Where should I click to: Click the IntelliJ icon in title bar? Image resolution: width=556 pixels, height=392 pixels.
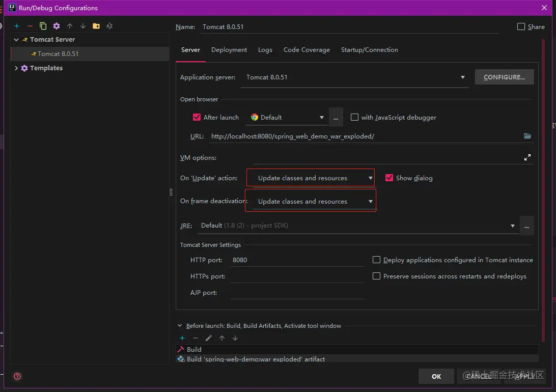(12, 8)
